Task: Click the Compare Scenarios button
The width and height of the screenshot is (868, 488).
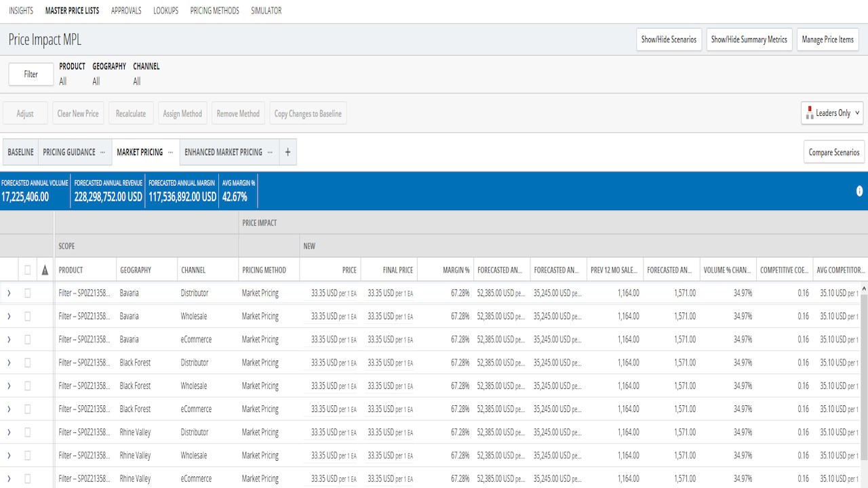Action: [x=834, y=152]
